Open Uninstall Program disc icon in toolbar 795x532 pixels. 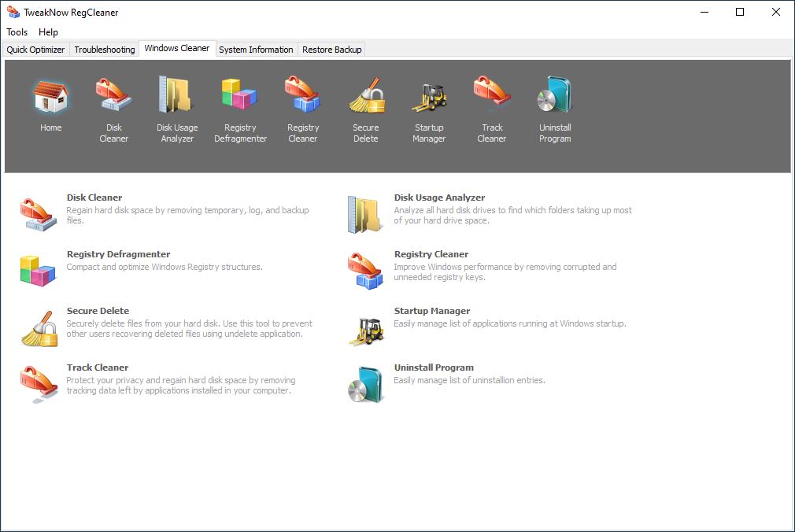point(555,94)
